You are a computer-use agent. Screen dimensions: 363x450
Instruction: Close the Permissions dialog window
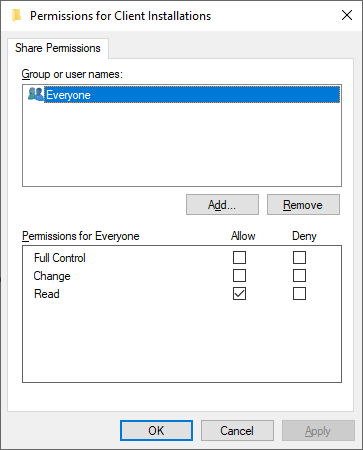[347, 15]
